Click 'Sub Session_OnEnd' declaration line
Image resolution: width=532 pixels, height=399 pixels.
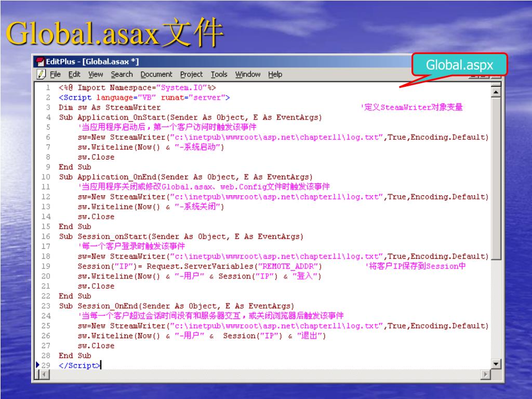[x=177, y=306]
